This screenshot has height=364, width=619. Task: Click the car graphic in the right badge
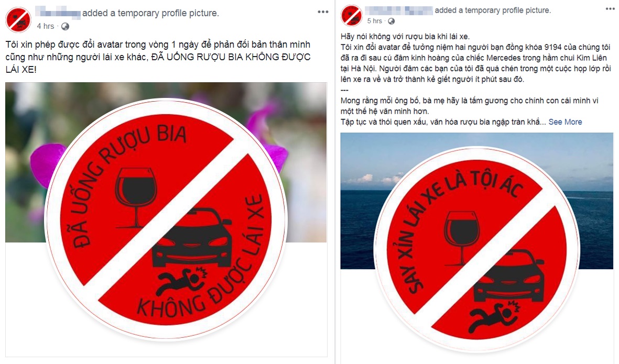[509, 276]
